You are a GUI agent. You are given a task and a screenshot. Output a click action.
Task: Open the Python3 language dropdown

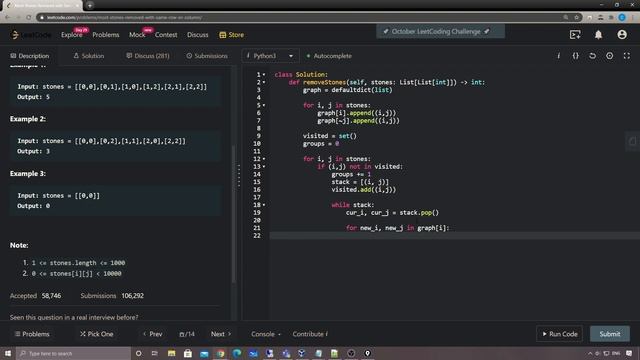coord(270,56)
